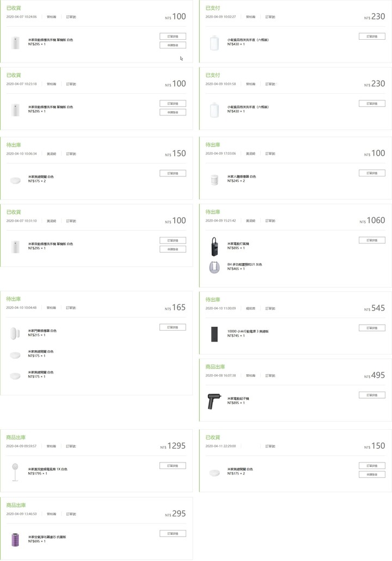The width and height of the screenshot is (392, 561).
Task: Open order details for the NT$1295 fan order
Action: point(173,466)
